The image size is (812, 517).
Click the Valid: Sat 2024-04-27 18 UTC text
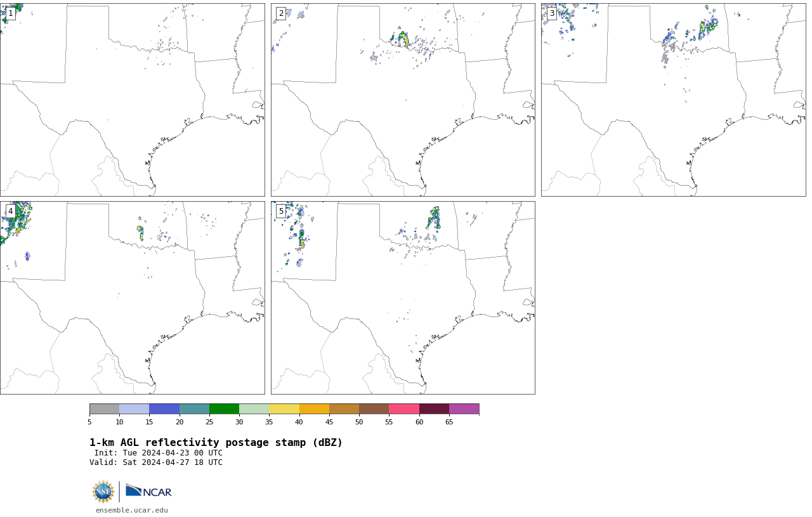156,462
